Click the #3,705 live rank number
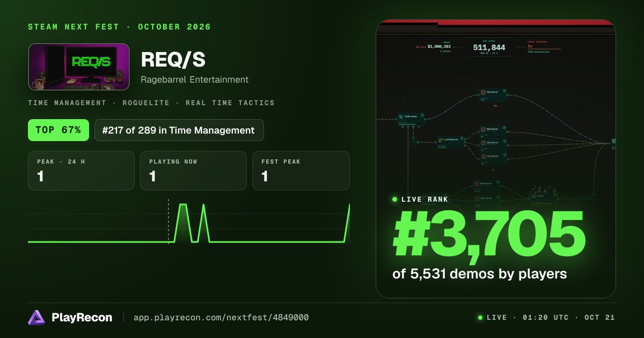Viewport: 644px width, 338px height. (x=488, y=234)
